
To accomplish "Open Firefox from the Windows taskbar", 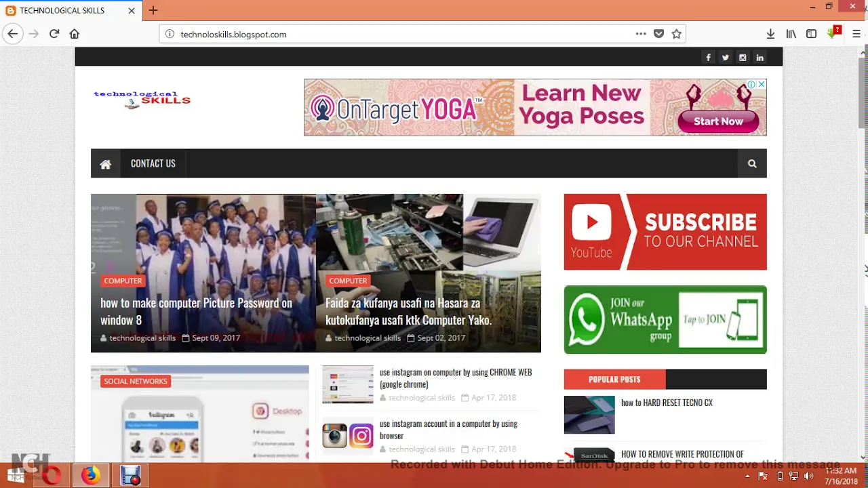I will click(x=90, y=476).
